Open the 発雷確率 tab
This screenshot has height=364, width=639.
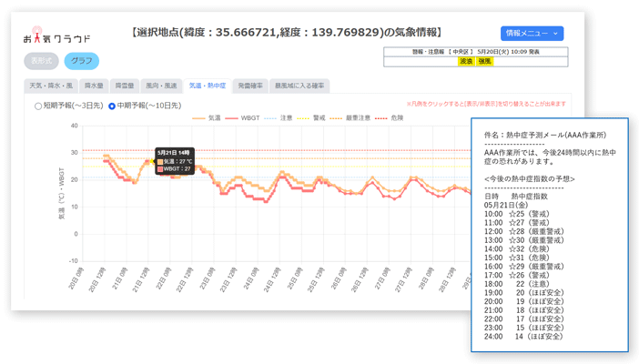click(250, 86)
